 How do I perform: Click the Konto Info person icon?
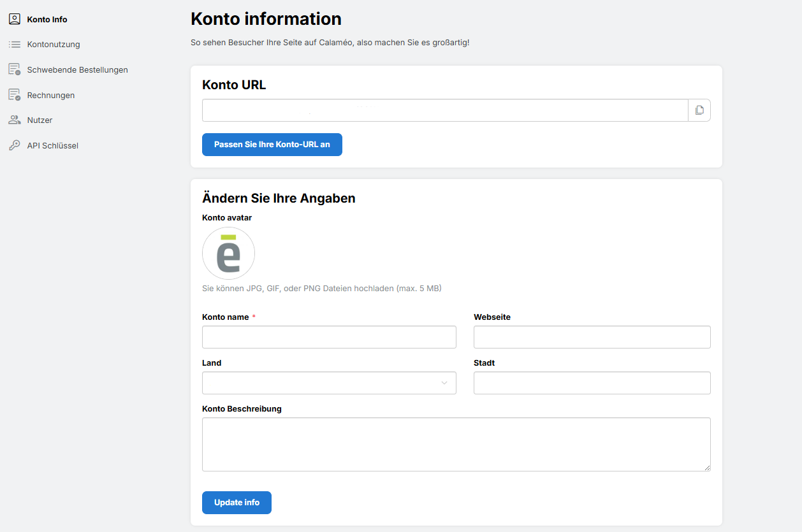(14, 19)
